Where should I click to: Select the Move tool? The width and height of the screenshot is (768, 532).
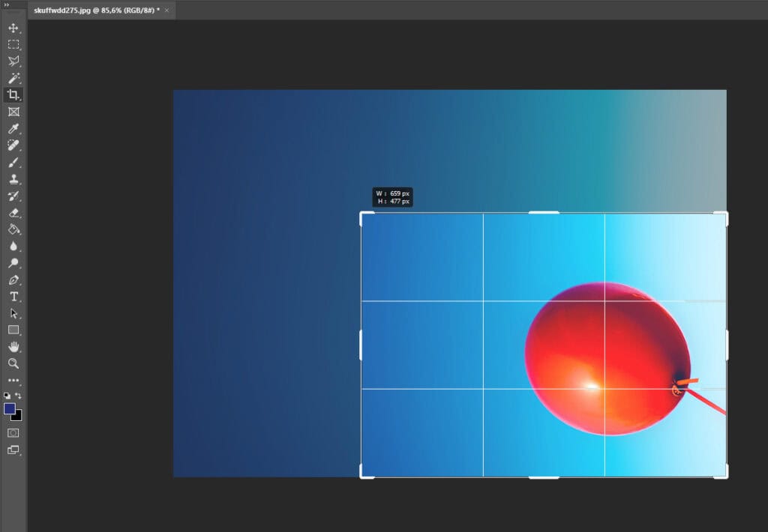tap(13, 28)
